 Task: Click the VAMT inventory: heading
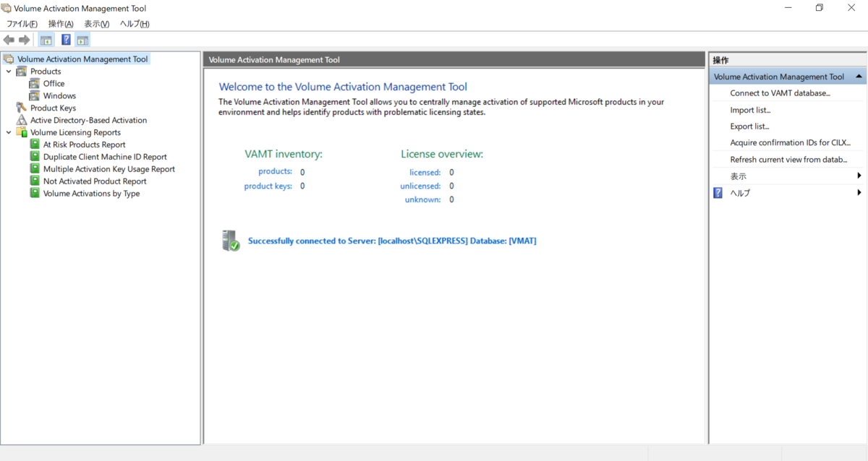tap(284, 154)
